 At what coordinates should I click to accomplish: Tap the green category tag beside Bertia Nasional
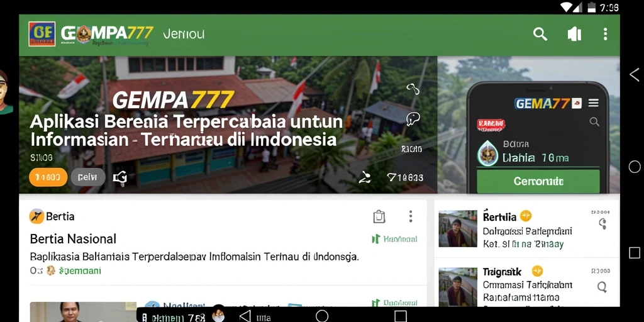(394, 239)
